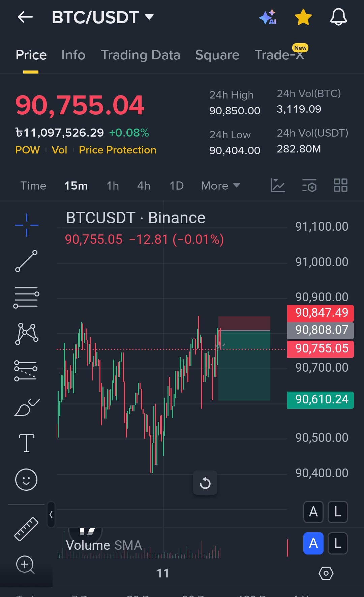
Task: Open the AI assistant sparkle icon
Action: pyautogui.click(x=268, y=17)
